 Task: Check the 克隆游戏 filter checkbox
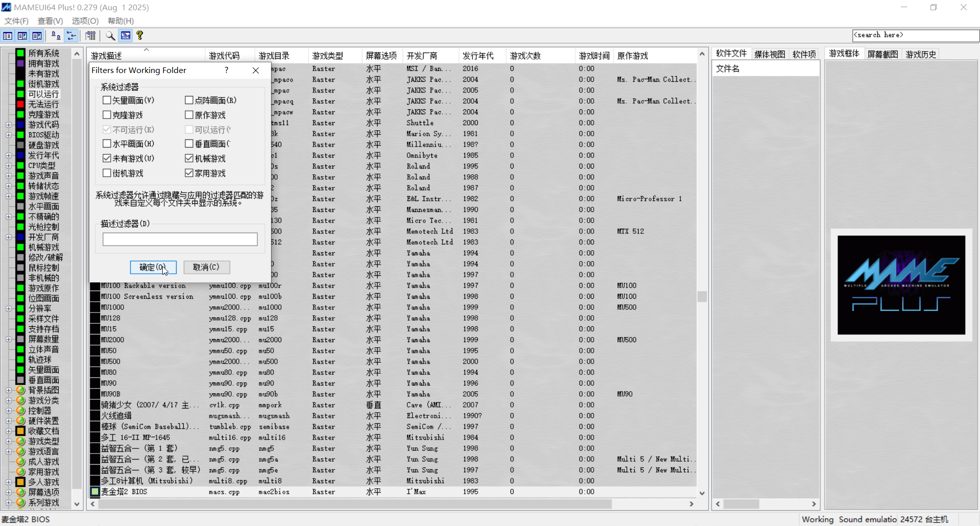107,115
